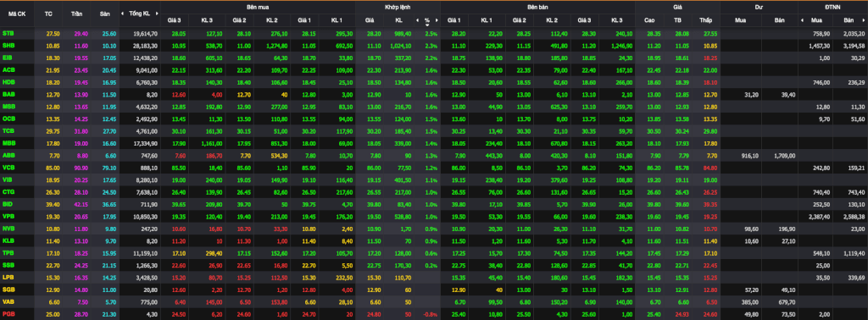This screenshot has height=320, width=868.
Task: Click the left arrow before ĐTNN Mua header
Action: [x=802, y=20]
